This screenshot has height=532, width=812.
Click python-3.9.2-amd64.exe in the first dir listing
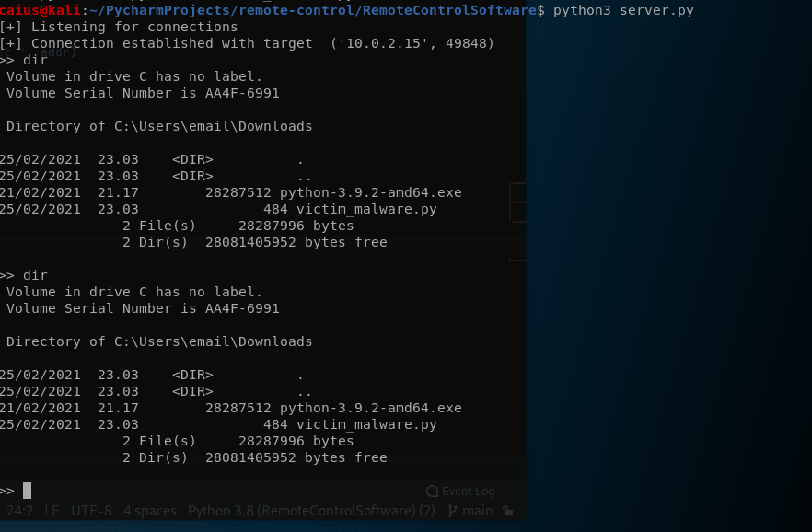[370, 192]
